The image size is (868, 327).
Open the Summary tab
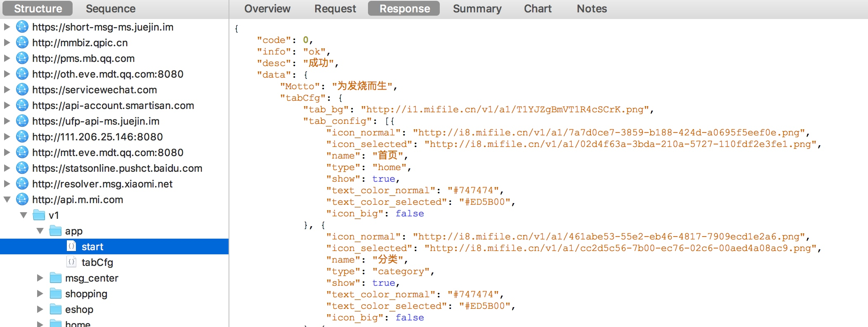click(477, 9)
